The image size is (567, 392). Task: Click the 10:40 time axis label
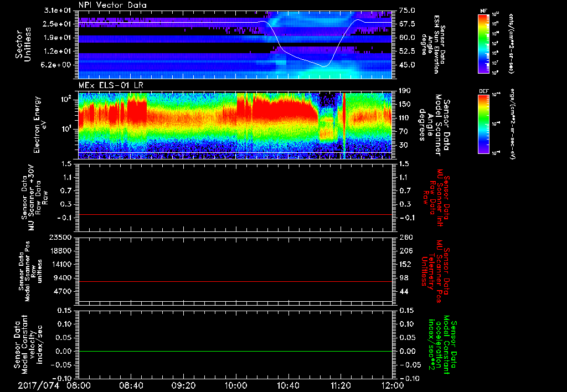point(288,386)
